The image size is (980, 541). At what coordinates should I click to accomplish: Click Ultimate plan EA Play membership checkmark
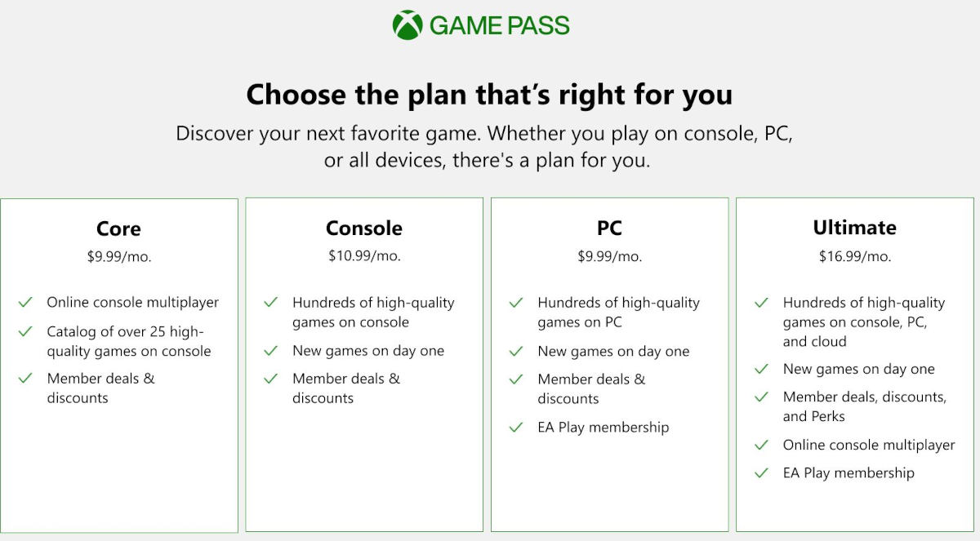coord(761,472)
